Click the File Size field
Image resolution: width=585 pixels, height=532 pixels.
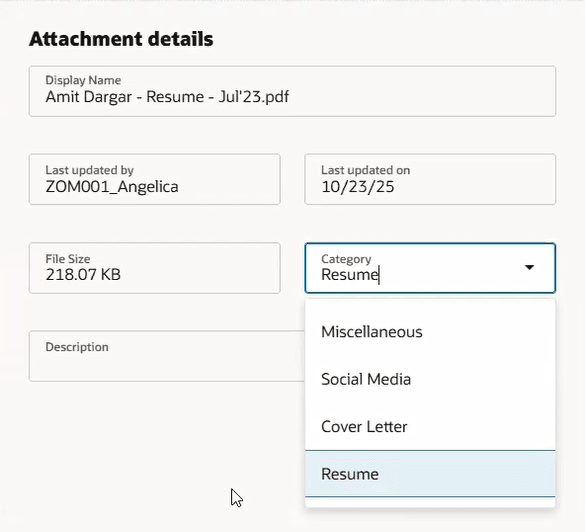click(154, 268)
